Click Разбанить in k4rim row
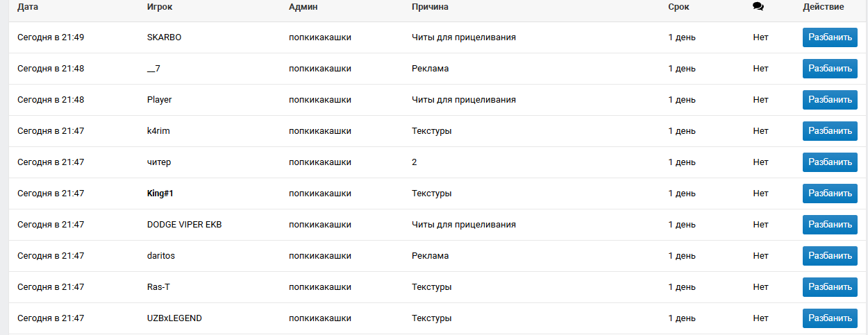The width and height of the screenshot is (868, 335). tap(830, 131)
